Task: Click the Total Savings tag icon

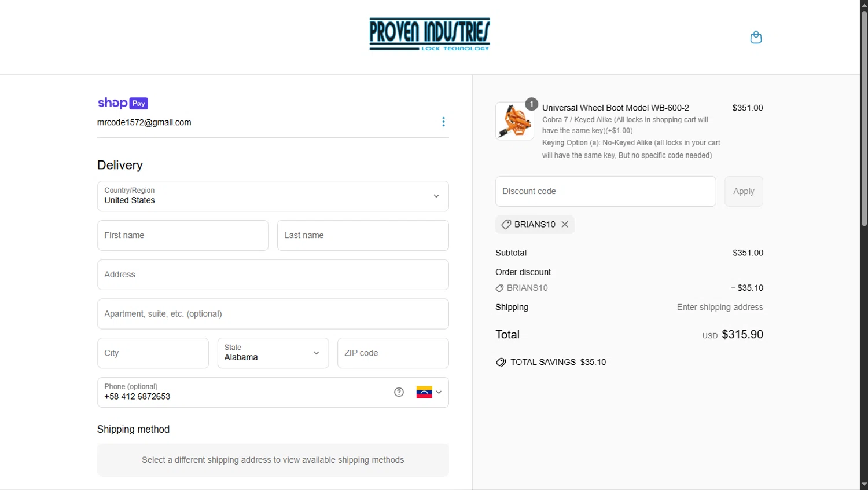Action: click(501, 362)
